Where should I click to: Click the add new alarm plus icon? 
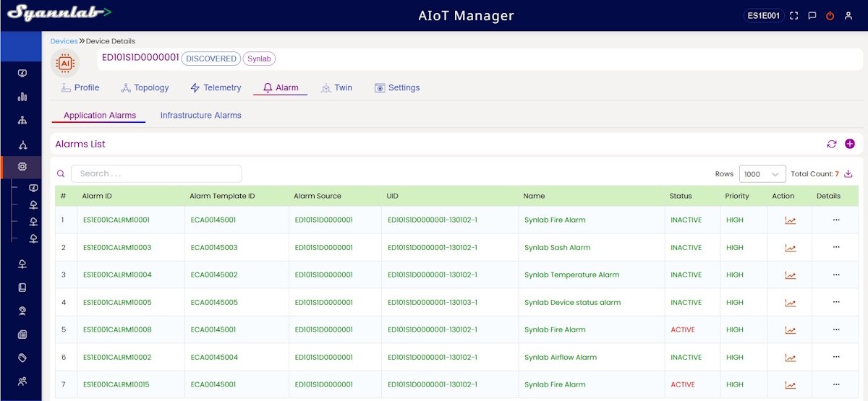click(849, 144)
